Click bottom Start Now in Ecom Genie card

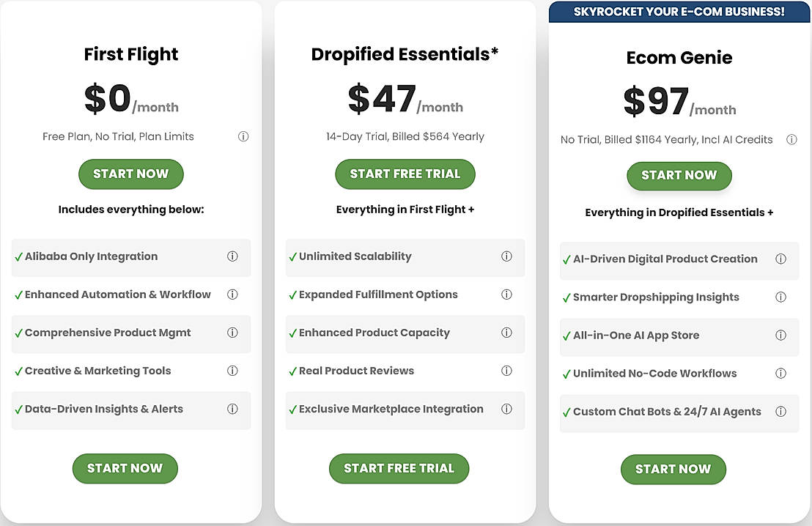click(x=673, y=470)
